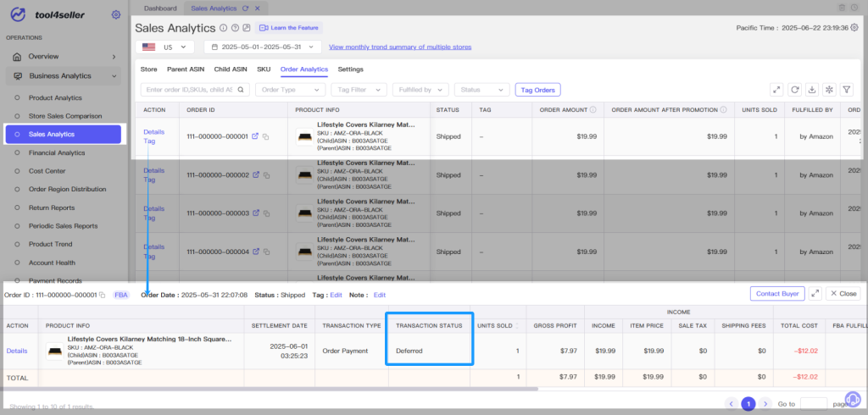
Task: Click the Contact Buyer button
Action: pyautogui.click(x=777, y=294)
